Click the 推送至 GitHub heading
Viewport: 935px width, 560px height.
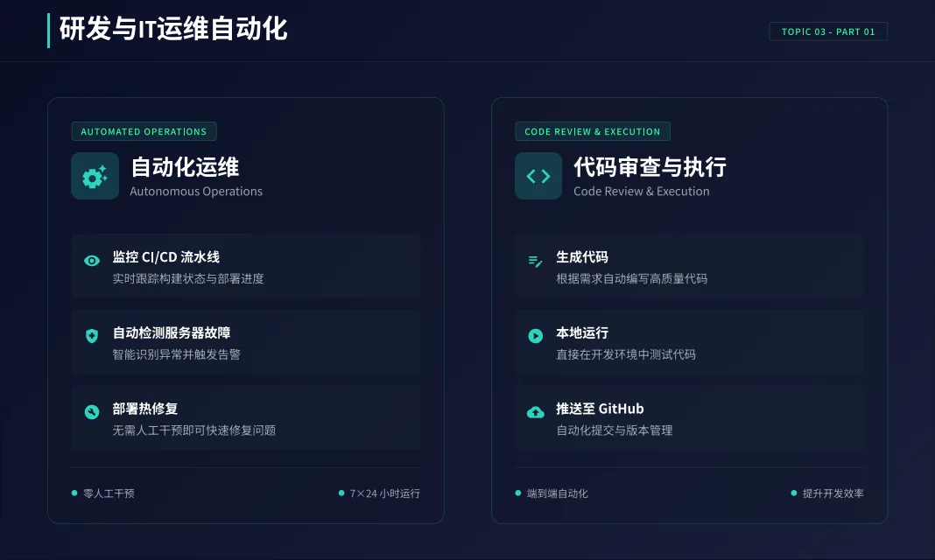click(600, 409)
